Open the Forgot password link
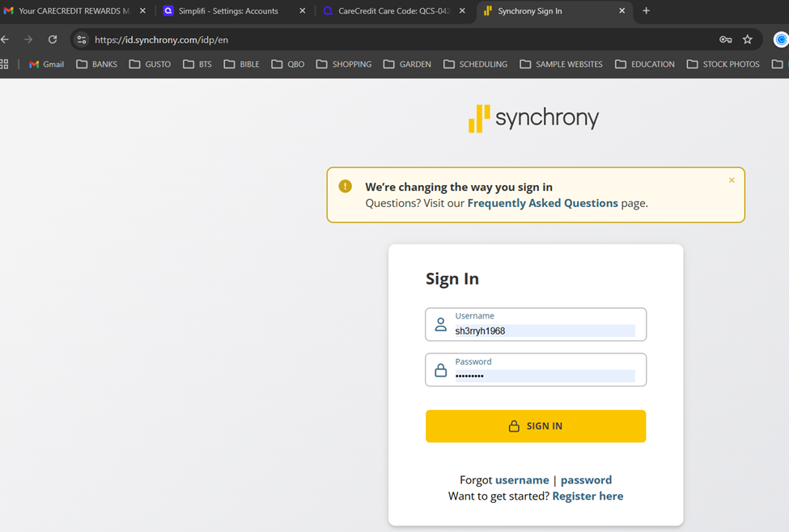 [x=586, y=480]
